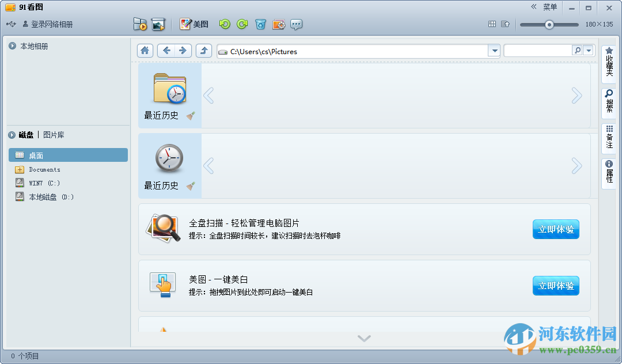The height and width of the screenshot is (364, 622).
Task: Open the 搜索 side tab
Action: tap(609, 103)
